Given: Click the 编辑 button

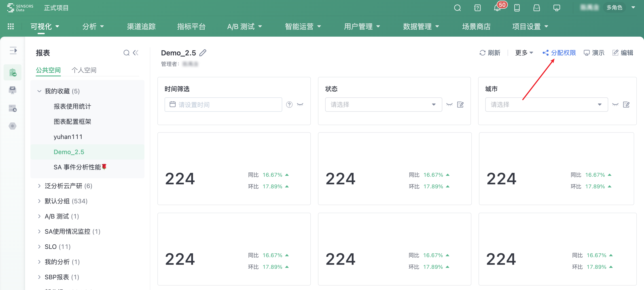Looking at the screenshot, I should pyautogui.click(x=623, y=53).
